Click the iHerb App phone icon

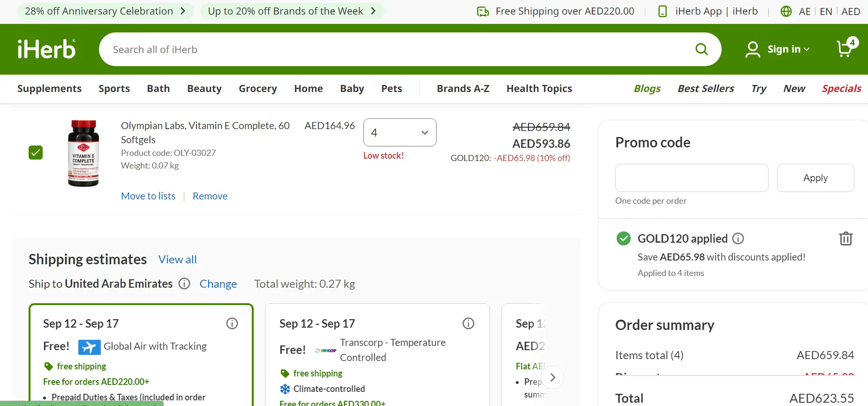tap(663, 11)
